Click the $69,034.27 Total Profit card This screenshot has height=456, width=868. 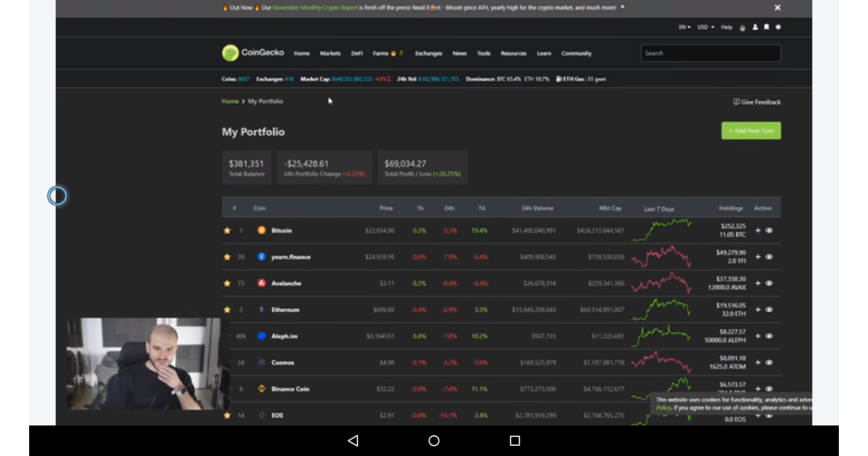(x=422, y=167)
